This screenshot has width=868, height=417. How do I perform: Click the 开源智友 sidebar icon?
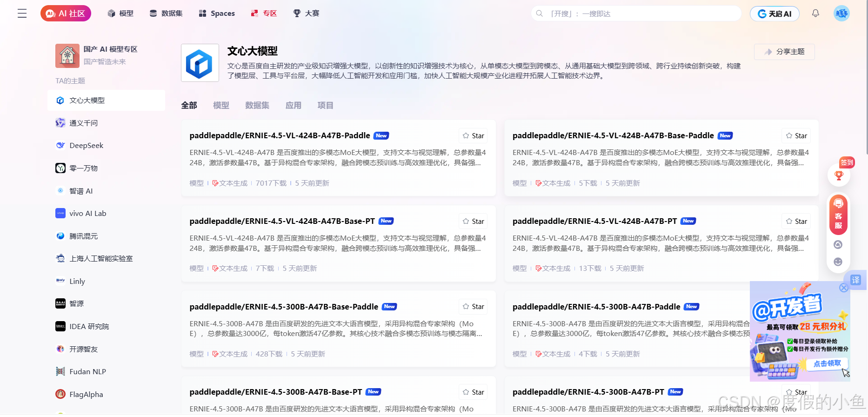[x=60, y=349]
